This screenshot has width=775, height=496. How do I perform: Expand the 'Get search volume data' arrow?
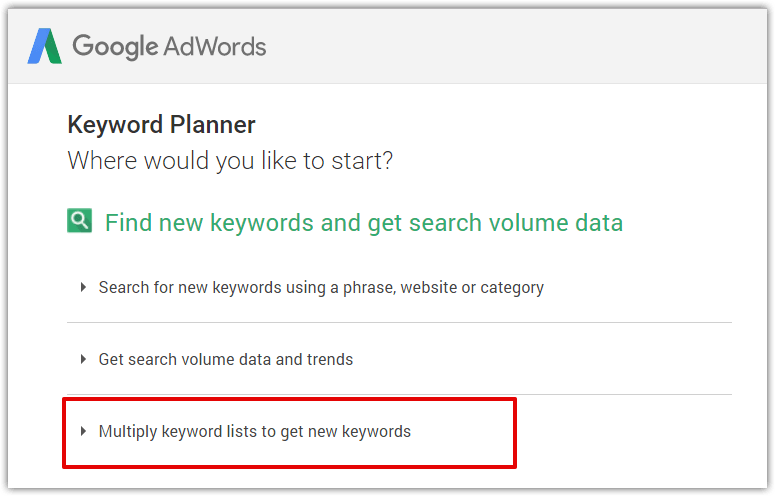point(84,359)
